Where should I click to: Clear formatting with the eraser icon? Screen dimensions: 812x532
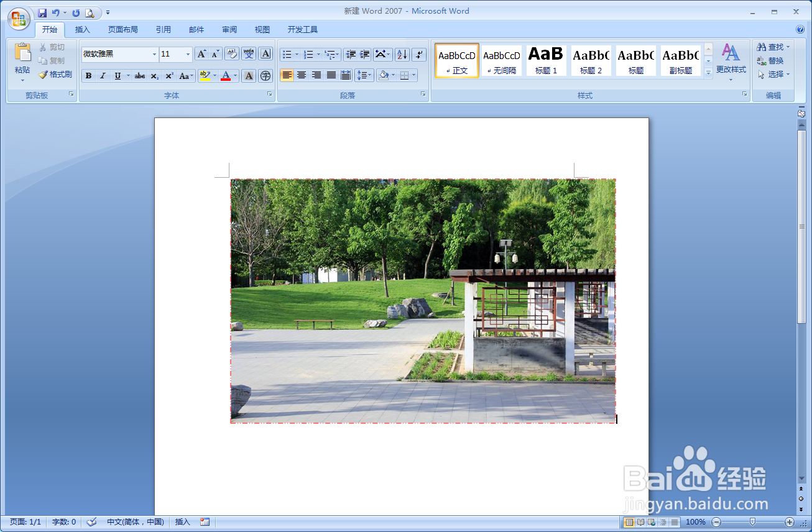[x=232, y=54]
